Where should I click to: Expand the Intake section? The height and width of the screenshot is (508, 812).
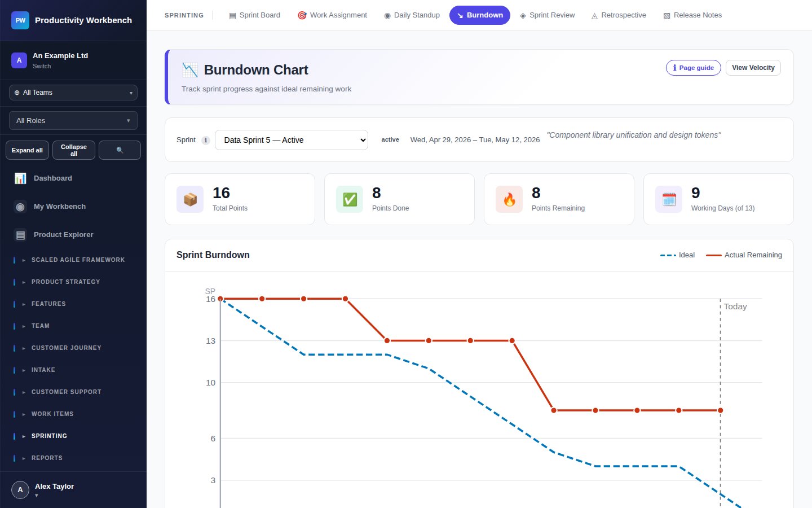tap(73, 370)
